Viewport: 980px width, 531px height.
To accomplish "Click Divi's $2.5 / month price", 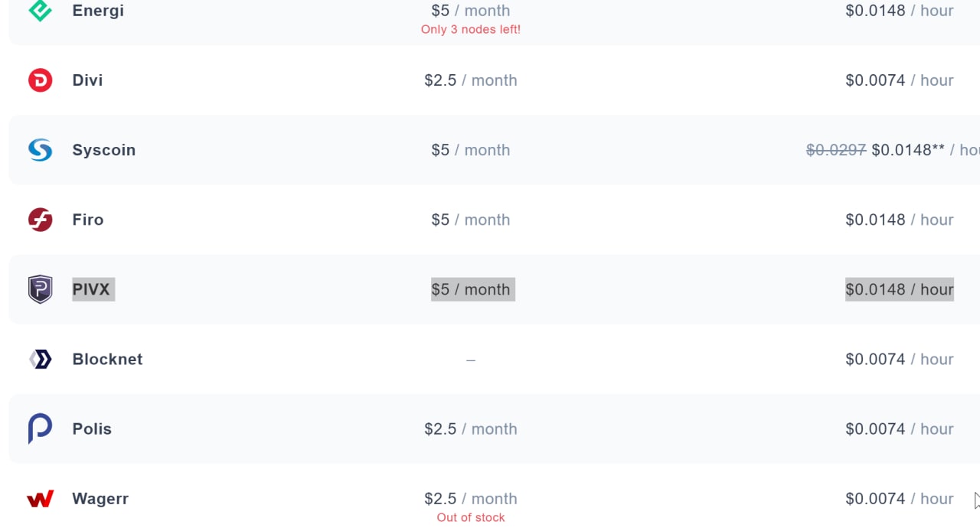I will tap(471, 80).
